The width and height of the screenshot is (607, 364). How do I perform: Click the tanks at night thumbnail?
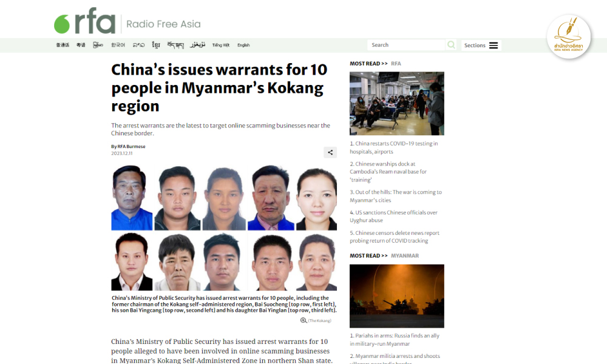tap(397, 296)
